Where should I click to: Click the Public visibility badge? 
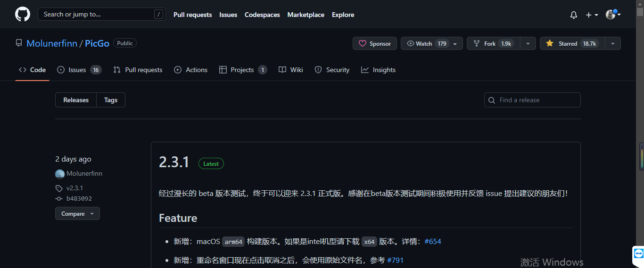[x=125, y=43]
